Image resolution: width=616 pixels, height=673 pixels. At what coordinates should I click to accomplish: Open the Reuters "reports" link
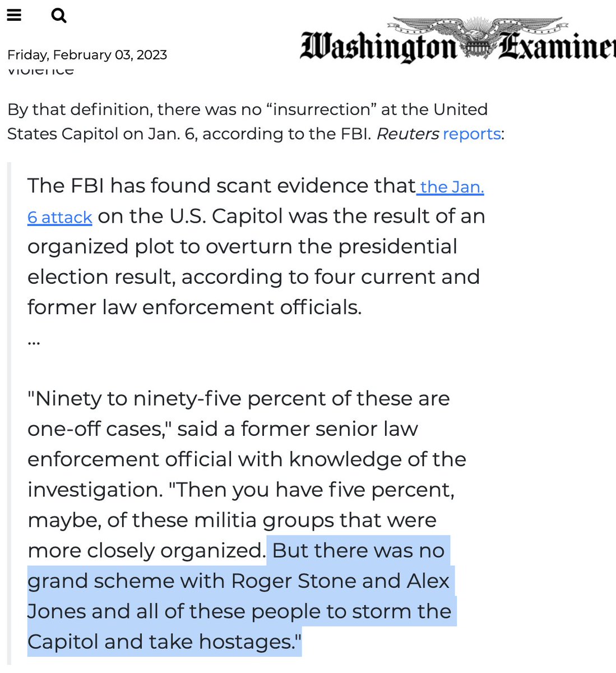471,134
